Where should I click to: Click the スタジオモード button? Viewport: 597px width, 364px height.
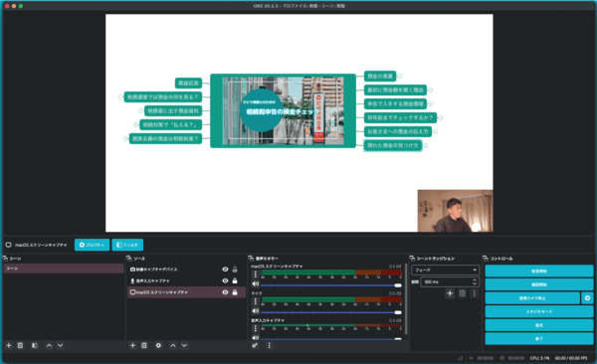click(x=539, y=311)
